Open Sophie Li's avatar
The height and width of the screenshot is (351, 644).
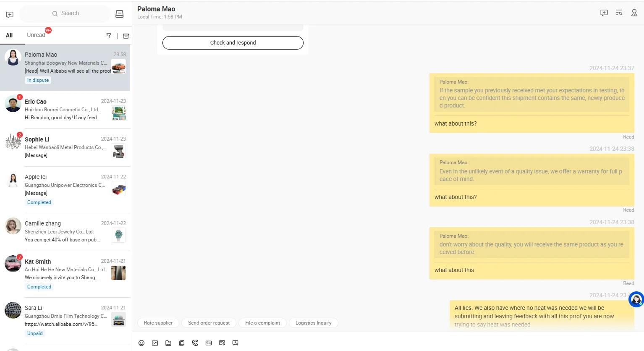point(13,141)
